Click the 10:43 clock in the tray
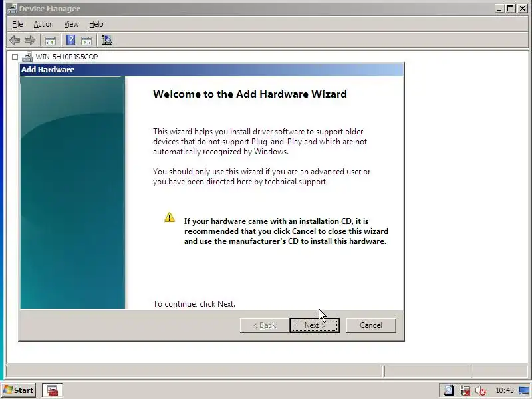Viewport: 532px width, 399px height. click(x=505, y=390)
